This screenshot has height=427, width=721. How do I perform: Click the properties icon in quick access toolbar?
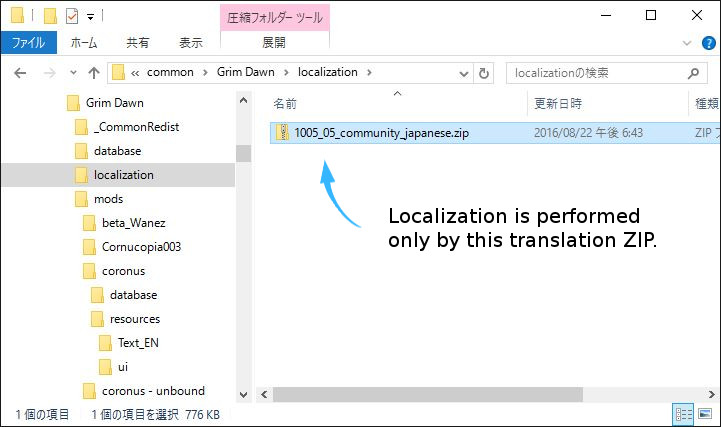pos(70,16)
